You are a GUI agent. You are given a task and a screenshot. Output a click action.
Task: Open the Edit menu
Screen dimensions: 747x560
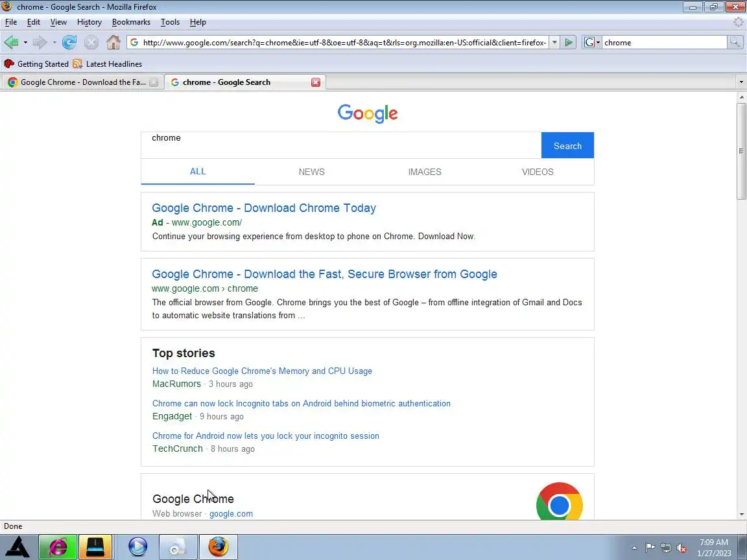tap(33, 22)
